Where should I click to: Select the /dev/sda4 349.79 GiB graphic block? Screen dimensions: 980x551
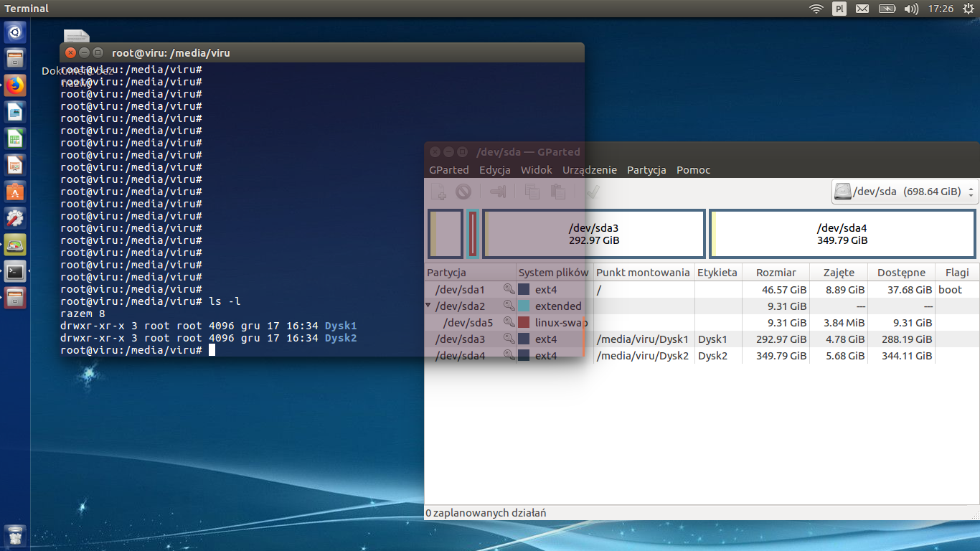(842, 234)
